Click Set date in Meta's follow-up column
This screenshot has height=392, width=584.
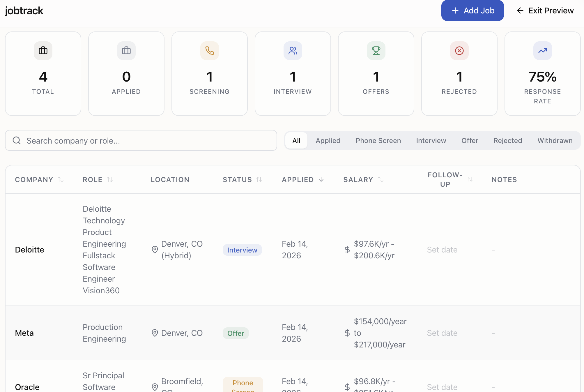pos(442,333)
